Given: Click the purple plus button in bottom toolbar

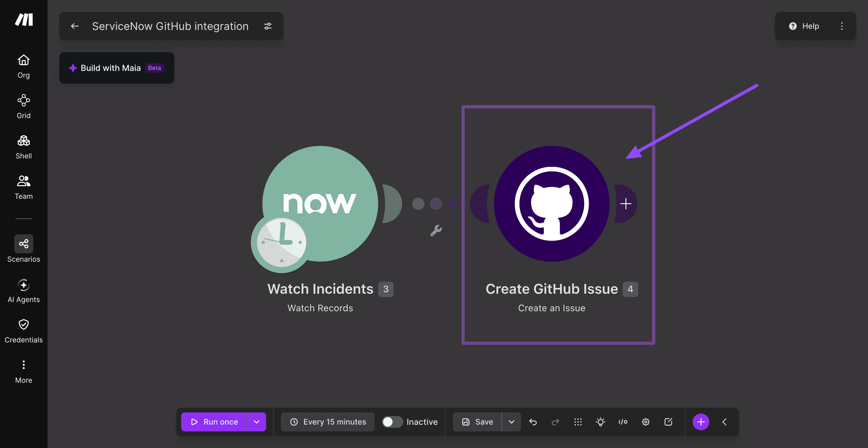Looking at the screenshot, I should [x=701, y=422].
